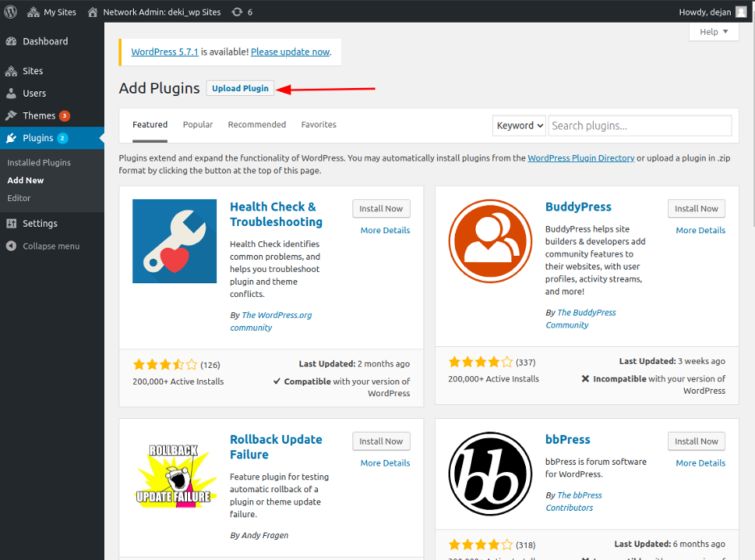Switch to the Recommended tab
The image size is (755, 560).
(257, 125)
